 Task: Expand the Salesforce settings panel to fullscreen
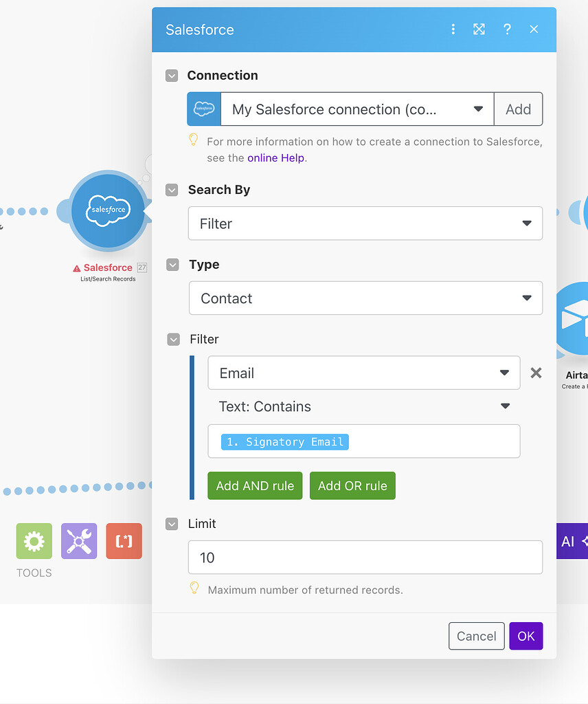pyautogui.click(x=479, y=30)
